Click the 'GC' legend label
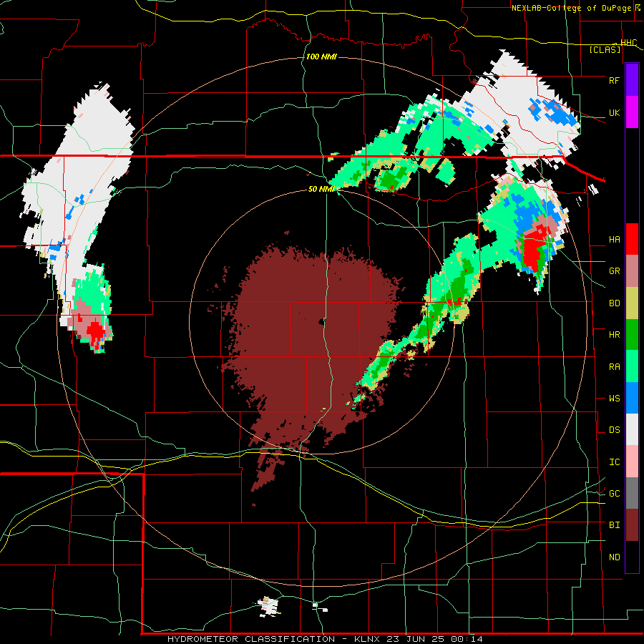The image size is (644, 644). tap(614, 493)
